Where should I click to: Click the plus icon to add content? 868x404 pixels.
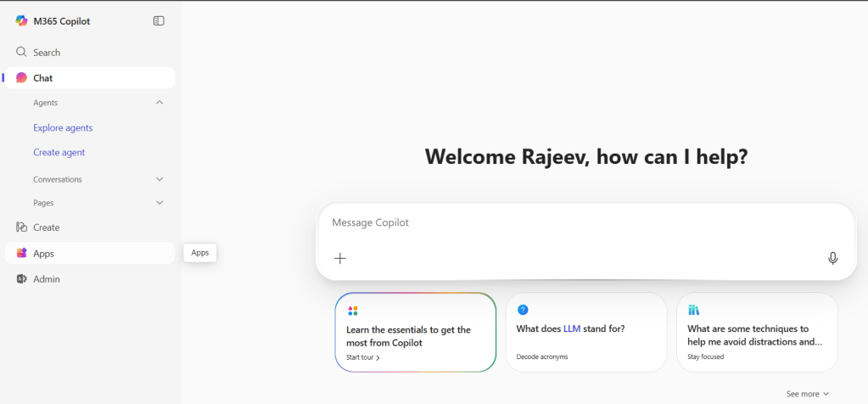pos(340,259)
